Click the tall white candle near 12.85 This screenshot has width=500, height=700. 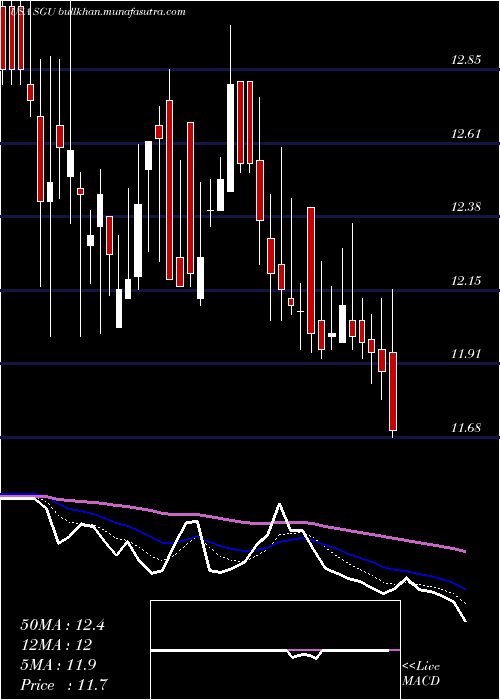pyautogui.click(x=230, y=138)
